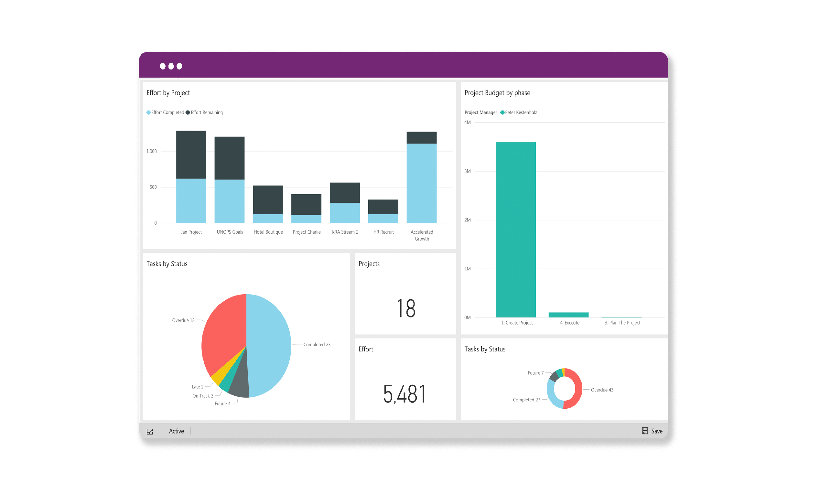Click the 4. Execute budget bar
Viewport: 820px width, 504px height.
(568, 315)
